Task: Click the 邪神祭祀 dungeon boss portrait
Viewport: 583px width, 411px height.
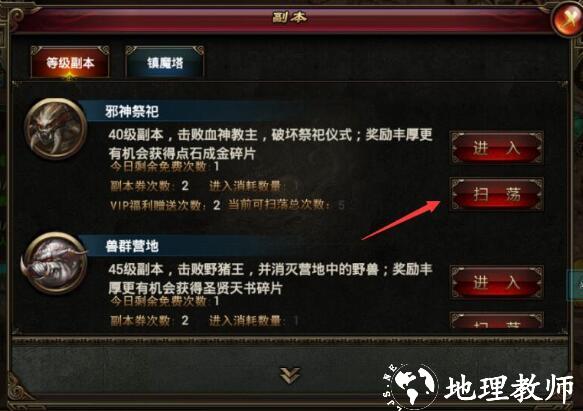Action: pos(56,129)
